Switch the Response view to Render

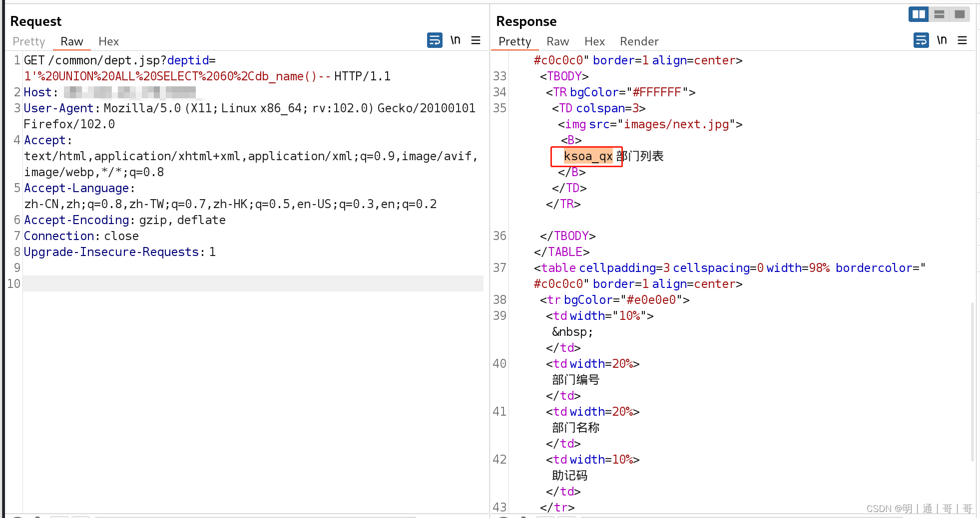coord(639,41)
